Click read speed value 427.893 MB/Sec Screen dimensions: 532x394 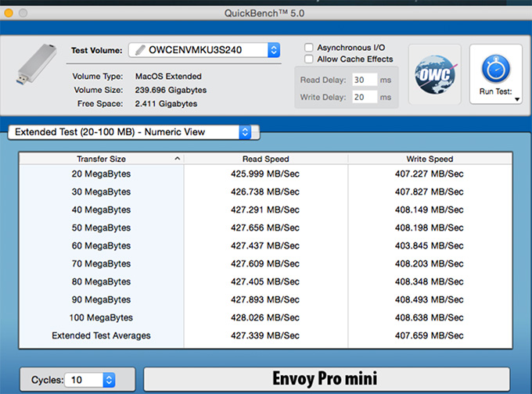tap(265, 299)
